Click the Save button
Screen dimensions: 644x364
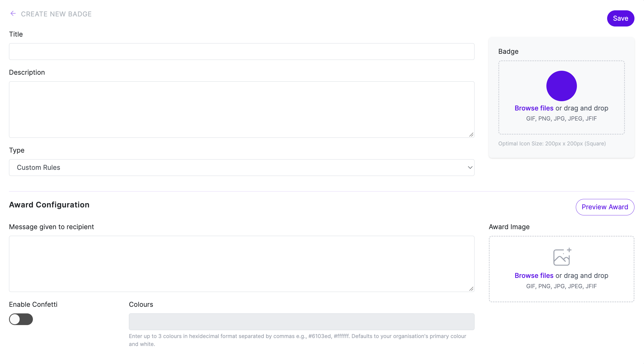(620, 18)
